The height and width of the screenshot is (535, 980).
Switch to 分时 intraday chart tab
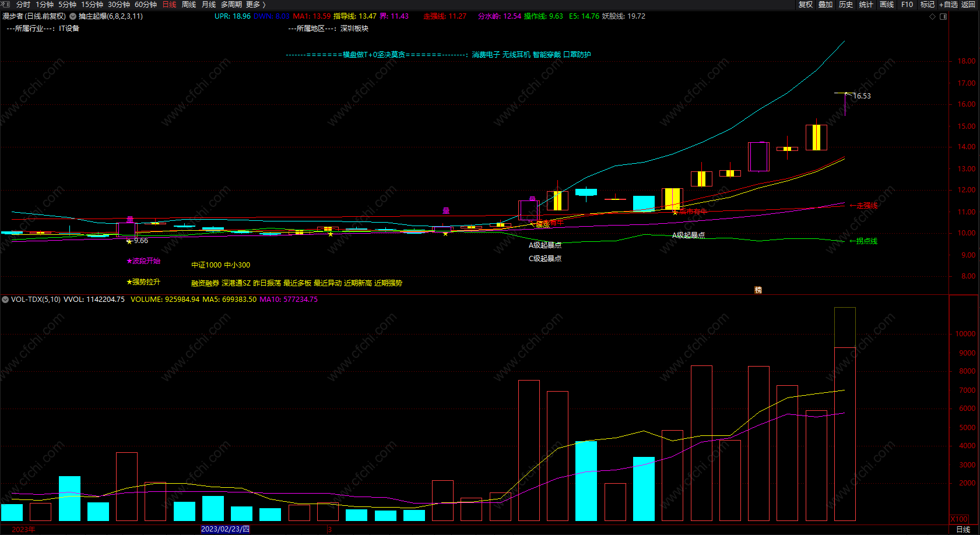click(23, 5)
